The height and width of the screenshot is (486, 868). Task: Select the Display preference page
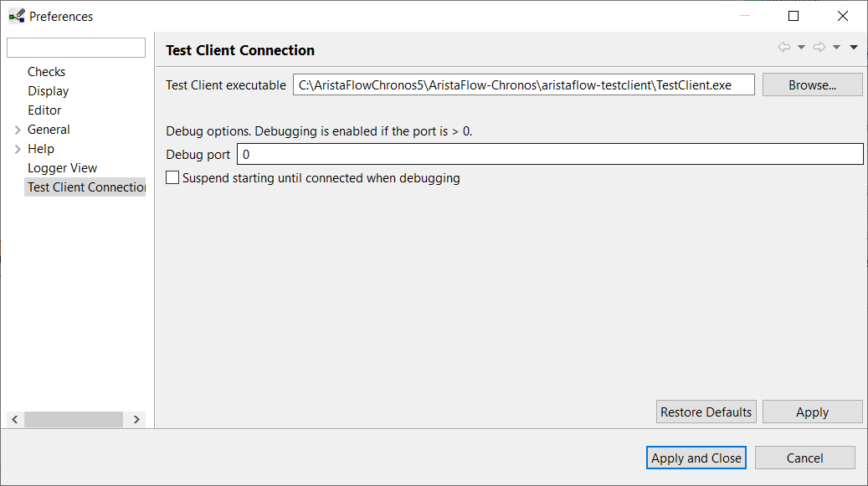(49, 91)
